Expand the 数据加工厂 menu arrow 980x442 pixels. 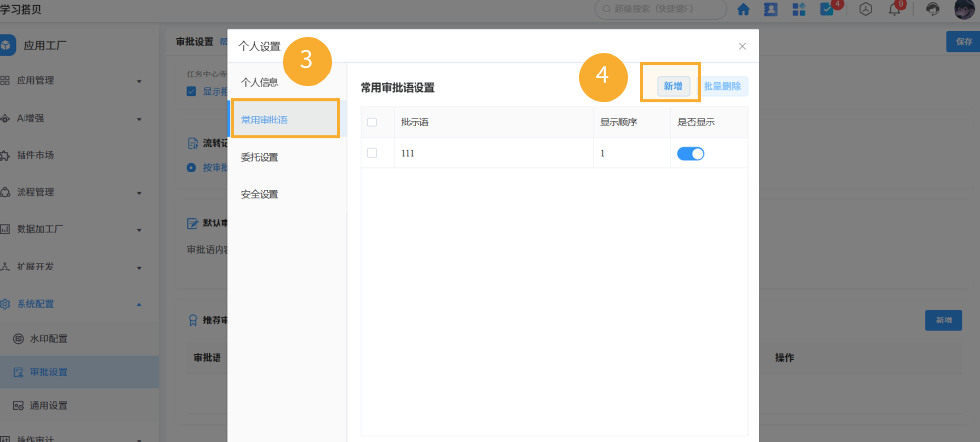(139, 230)
